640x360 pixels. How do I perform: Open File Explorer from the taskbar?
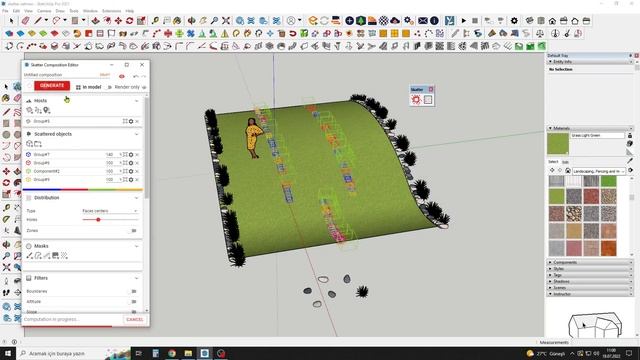tap(188, 353)
